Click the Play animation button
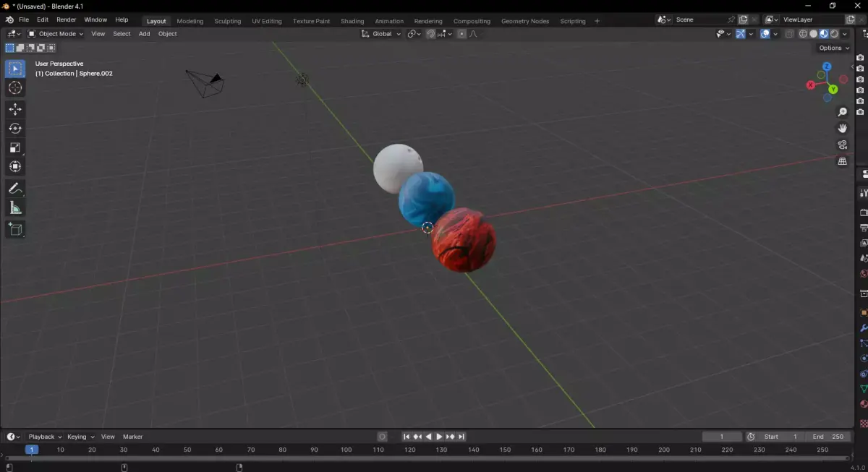The height and width of the screenshot is (472, 868). [439, 437]
